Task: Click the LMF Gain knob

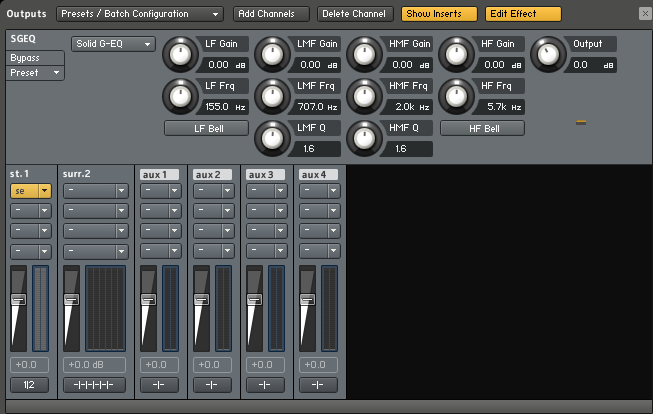Action: 272,55
